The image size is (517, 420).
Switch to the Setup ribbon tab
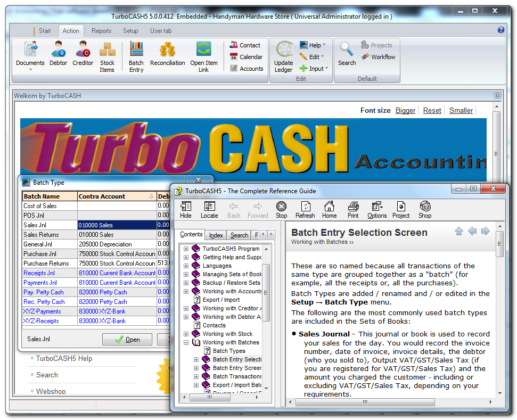coord(130,31)
